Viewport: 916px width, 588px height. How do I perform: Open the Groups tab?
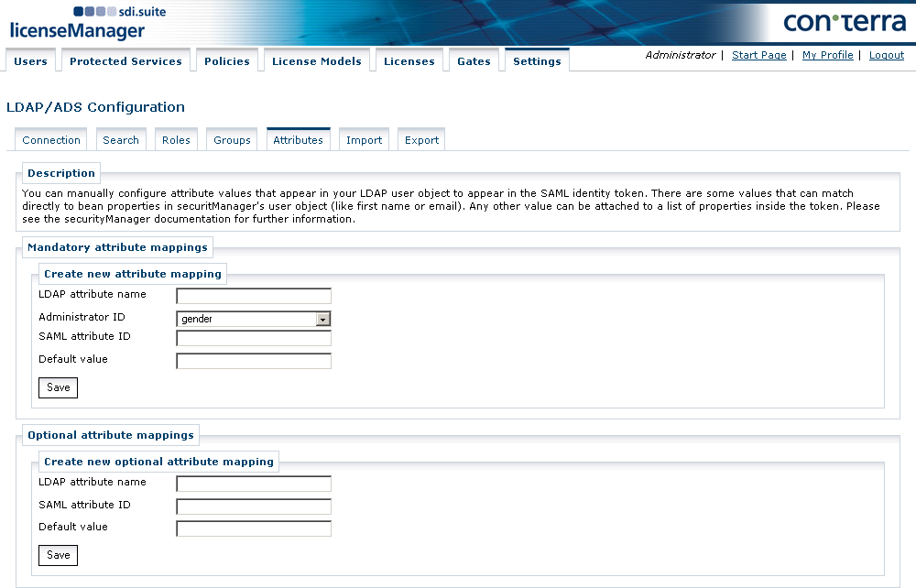click(231, 139)
